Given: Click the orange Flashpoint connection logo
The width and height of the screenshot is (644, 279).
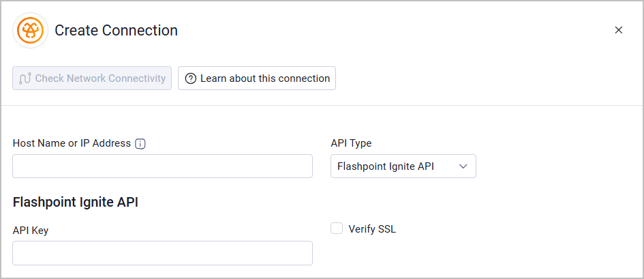Looking at the screenshot, I should click(x=31, y=31).
